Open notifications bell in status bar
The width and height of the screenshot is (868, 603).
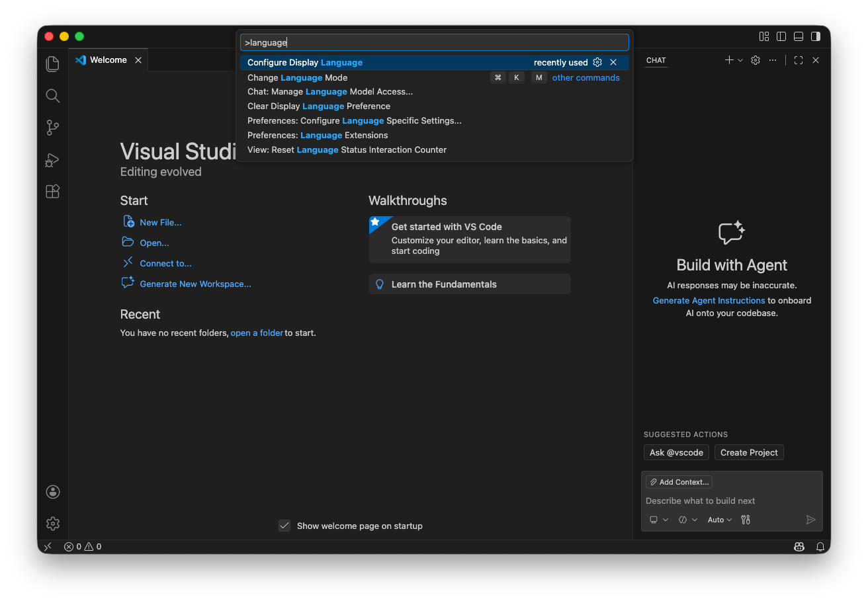(x=820, y=547)
